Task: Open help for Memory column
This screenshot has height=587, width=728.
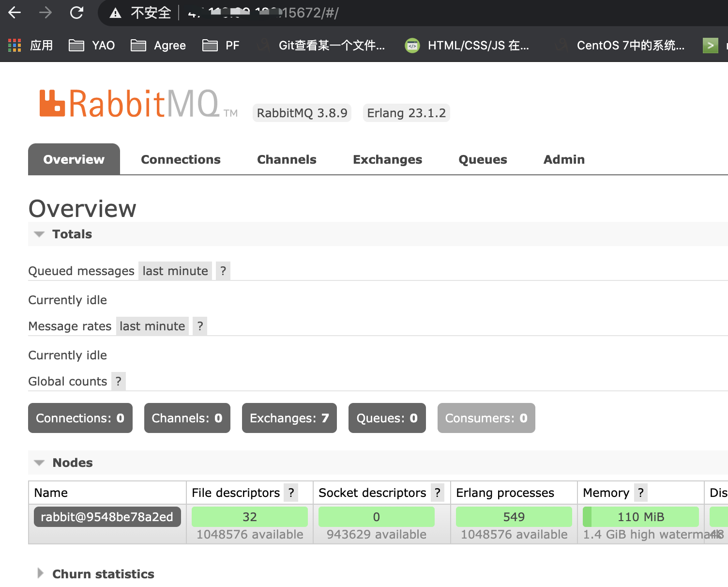Action: [x=640, y=493]
